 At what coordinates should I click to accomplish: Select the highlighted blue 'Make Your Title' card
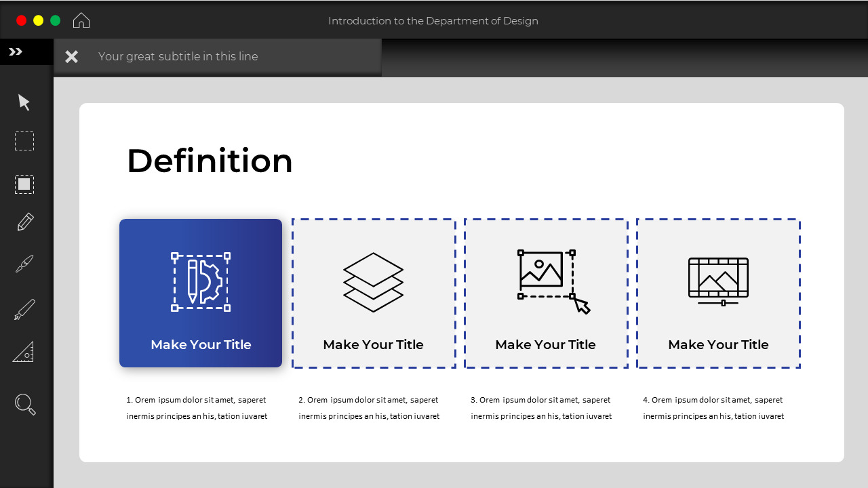[x=201, y=293]
